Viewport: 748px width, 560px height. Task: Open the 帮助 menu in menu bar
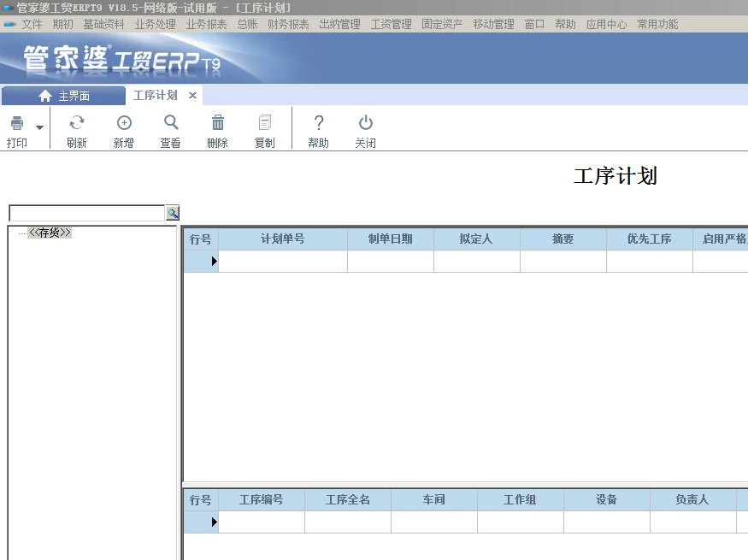(x=565, y=24)
